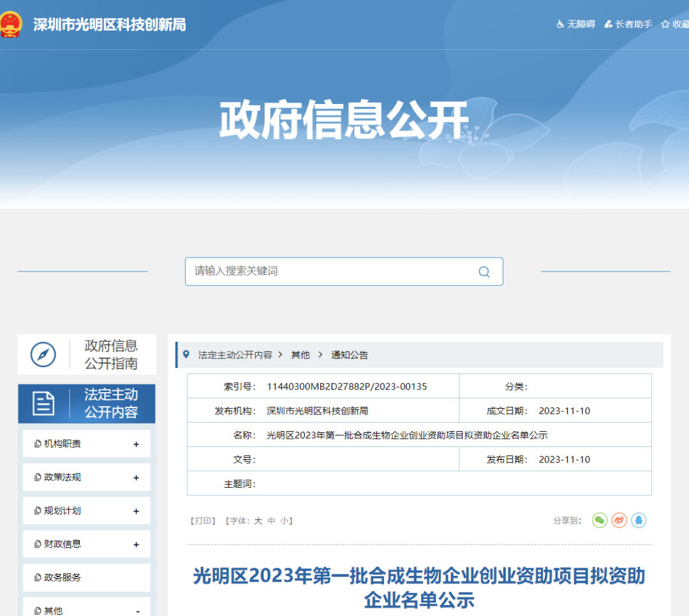Open the 政务服务 menu item
Screen dimensions: 689x616
63,578
